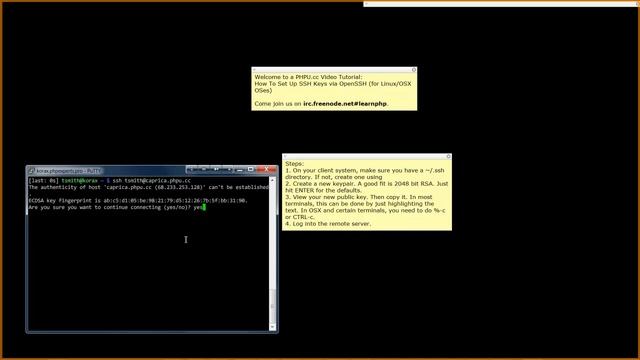Minimize the PuTTY window
Viewport: 640px width, 360px height.
(240, 169)
